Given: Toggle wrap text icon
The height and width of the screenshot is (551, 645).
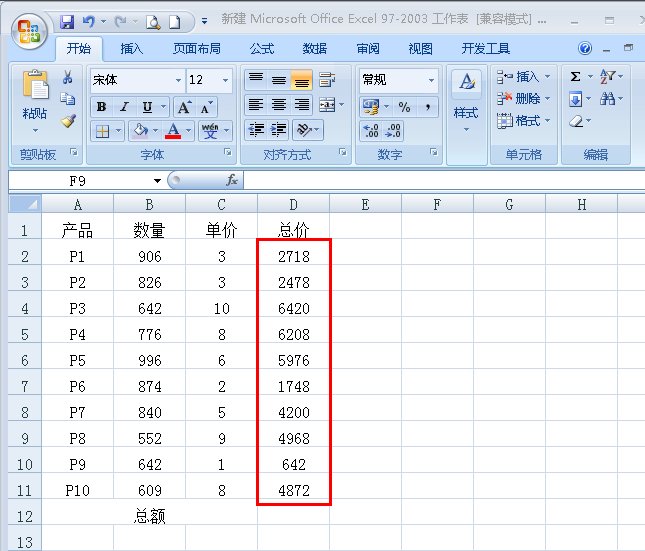Looking at the screenshot, I should [327, 79].
